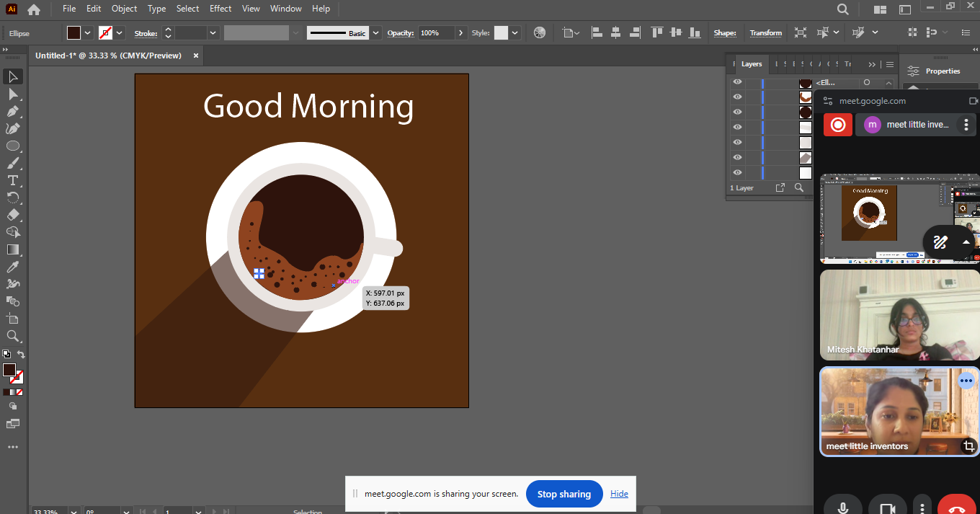Select the Pen tool
980x514 pixels.
tap(13, 112)
